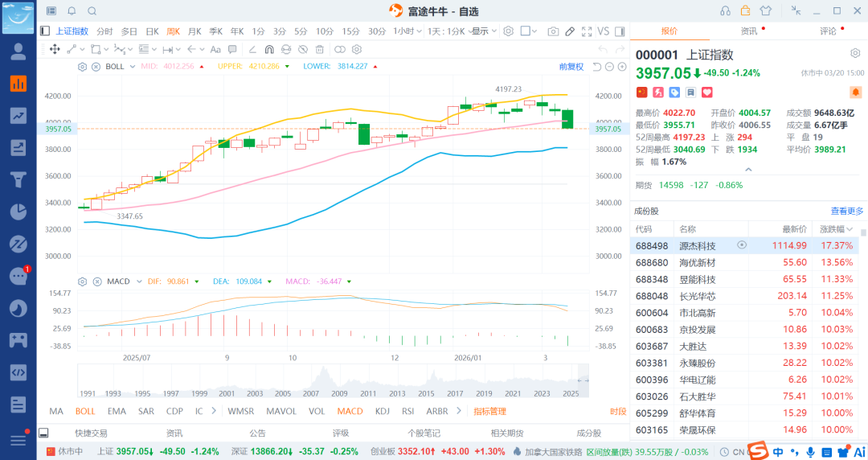
Task: Open the 个股笔记 bottom tab
Action: pos(424,433)
